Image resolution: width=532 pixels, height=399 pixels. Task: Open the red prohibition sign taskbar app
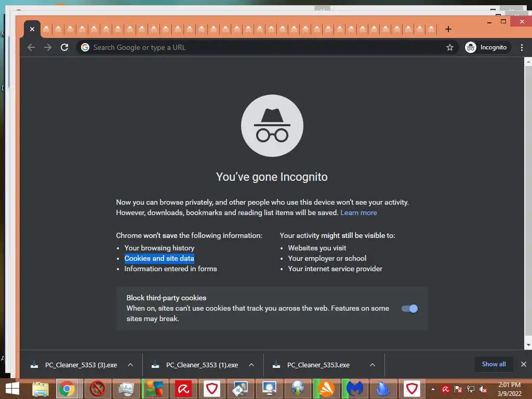(97, 389)
